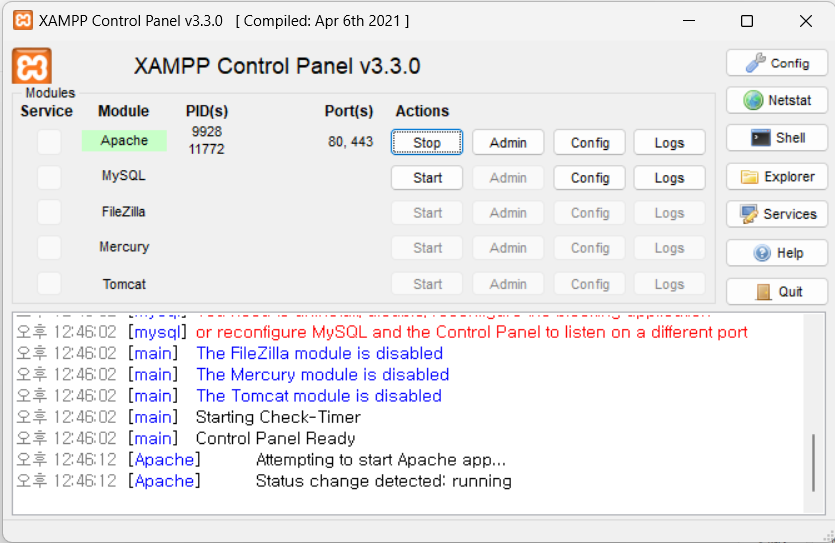Image resolution: width=835 pixels, height=543 pixels.
Task: Select the green Apache module label
Action: tap(124, 141)
